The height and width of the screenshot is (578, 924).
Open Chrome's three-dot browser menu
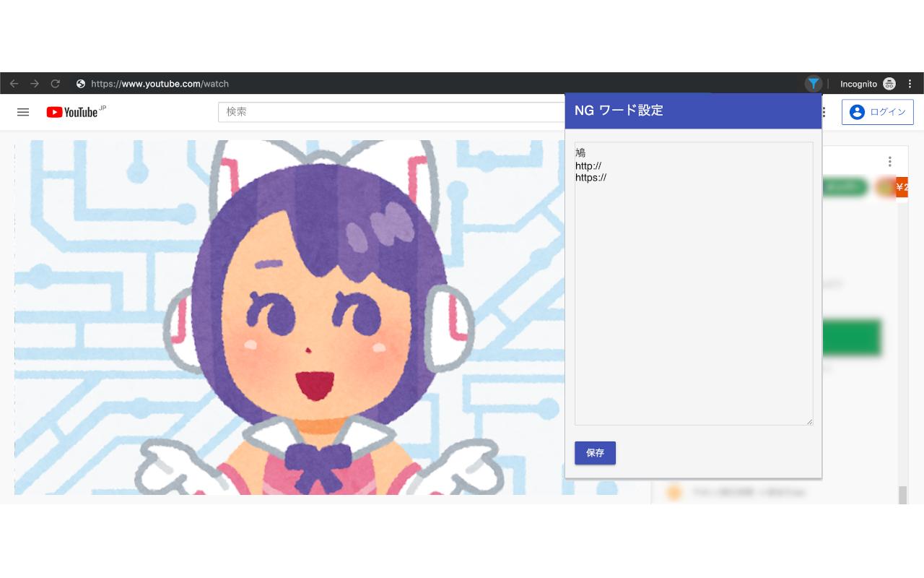click(x=910, y=83)
